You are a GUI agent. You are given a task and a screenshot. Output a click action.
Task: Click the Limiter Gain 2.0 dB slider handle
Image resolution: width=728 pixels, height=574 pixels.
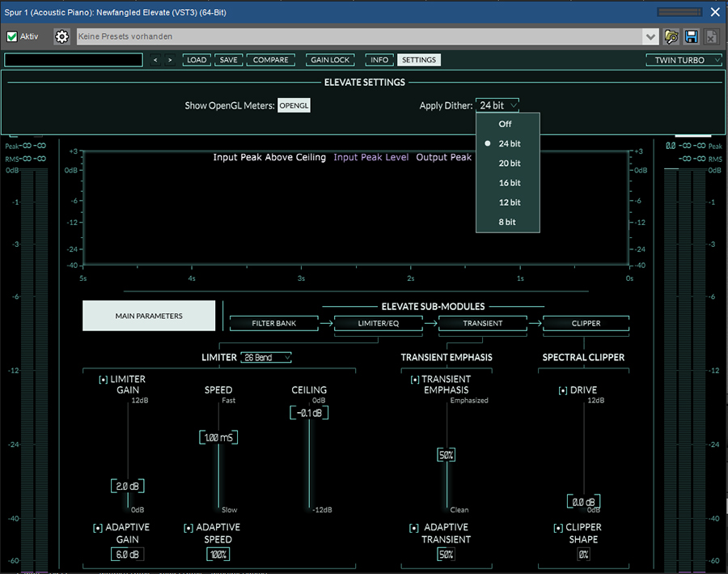(128, 486)
